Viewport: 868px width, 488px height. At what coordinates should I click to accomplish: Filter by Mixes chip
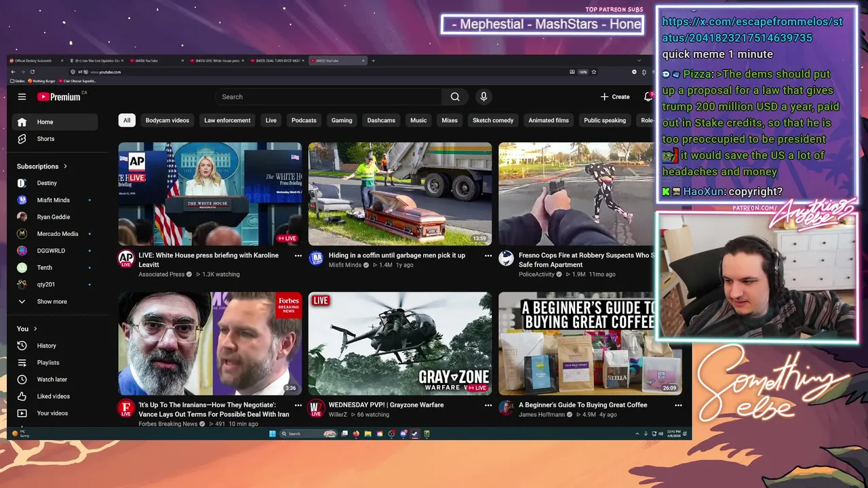pos(450,121)
